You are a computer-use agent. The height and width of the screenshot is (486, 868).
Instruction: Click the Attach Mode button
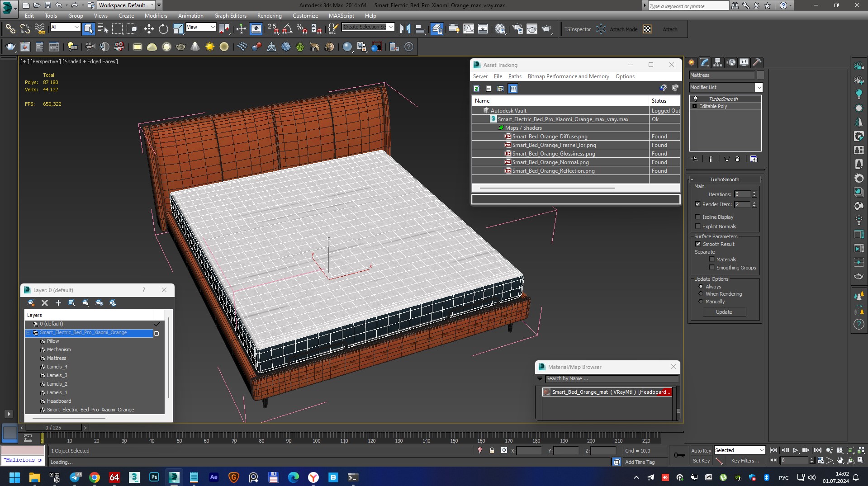click(x=623, y=29)
